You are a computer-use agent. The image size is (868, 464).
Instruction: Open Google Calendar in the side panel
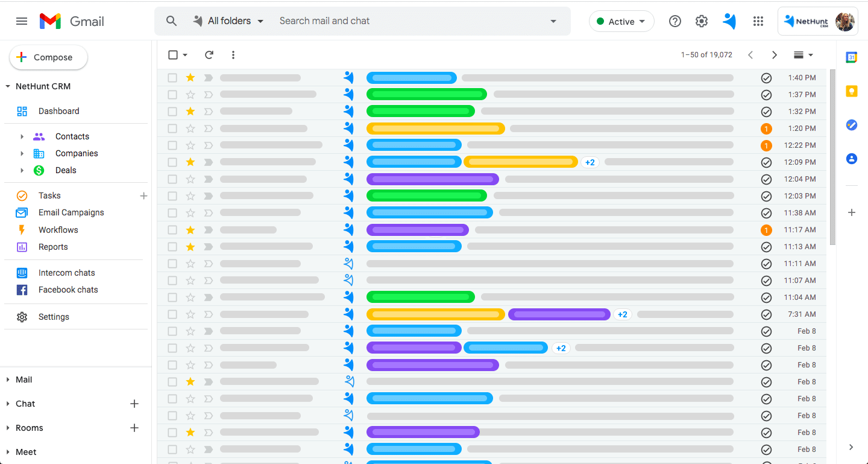tap(851, 57)
